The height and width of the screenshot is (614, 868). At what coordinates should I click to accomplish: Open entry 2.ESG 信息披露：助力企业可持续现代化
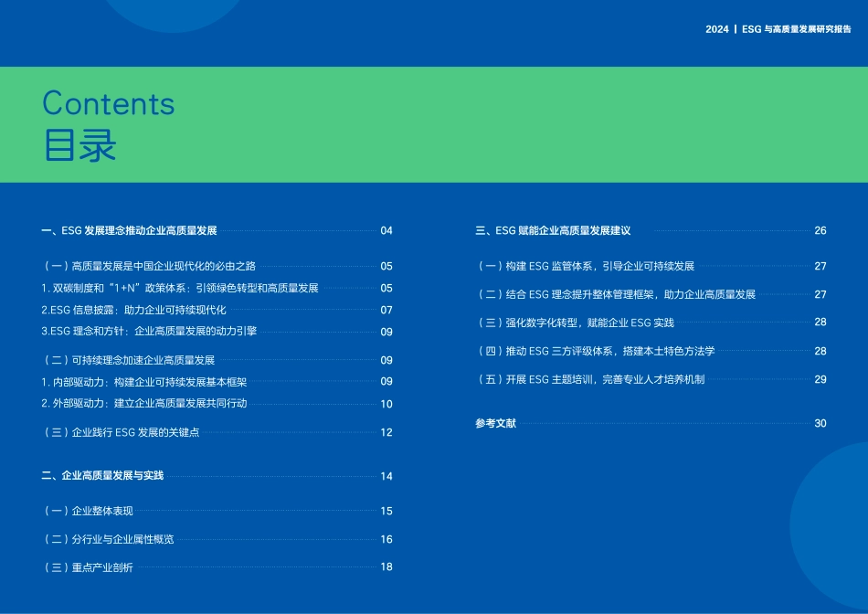(133, 310)
